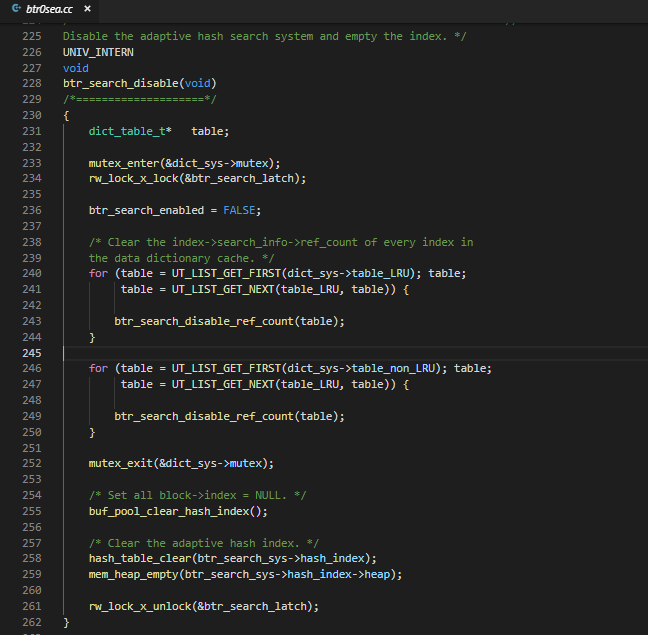Image resolution: width=648 pixels, height=635 pixels.
Task: Click hash_table_clear call on line 258
Action: tap(140, 559)
